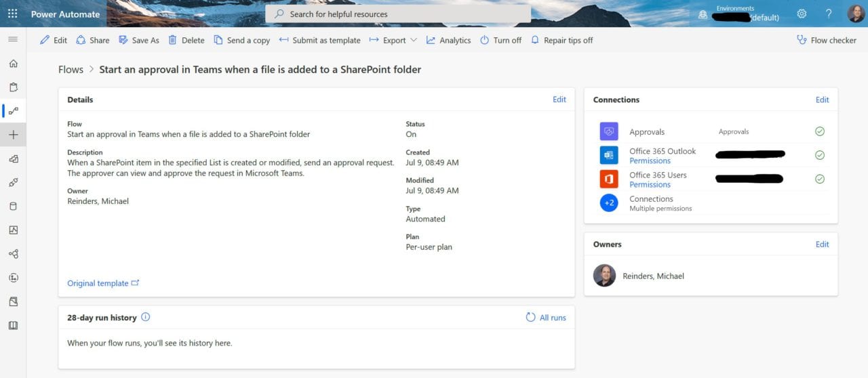
Task: Open Permissions link under Office 365 Outlook
Action: 650,161
